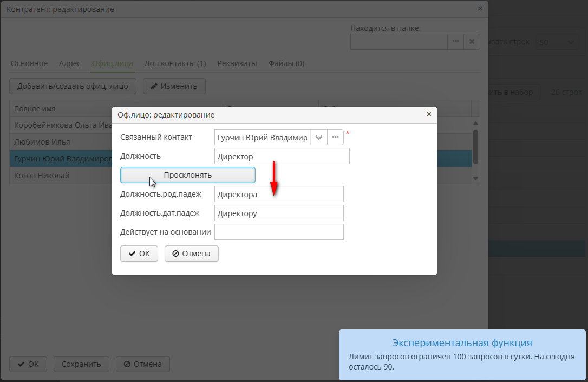Open the Файлы (0) tab
Image resolution: width=588 pixels, height=382 pixels.
click(x=286, y=63)
